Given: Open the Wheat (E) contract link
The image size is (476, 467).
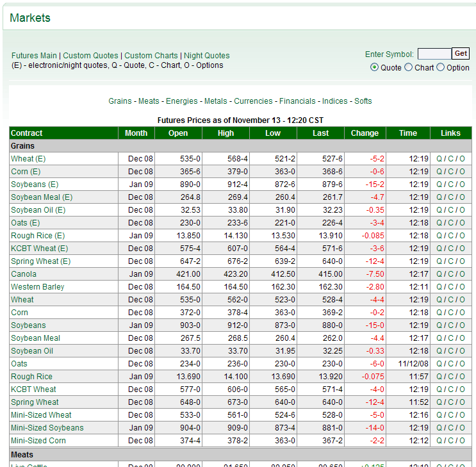Looking at the screenshot, I should (x=28, y=158).
